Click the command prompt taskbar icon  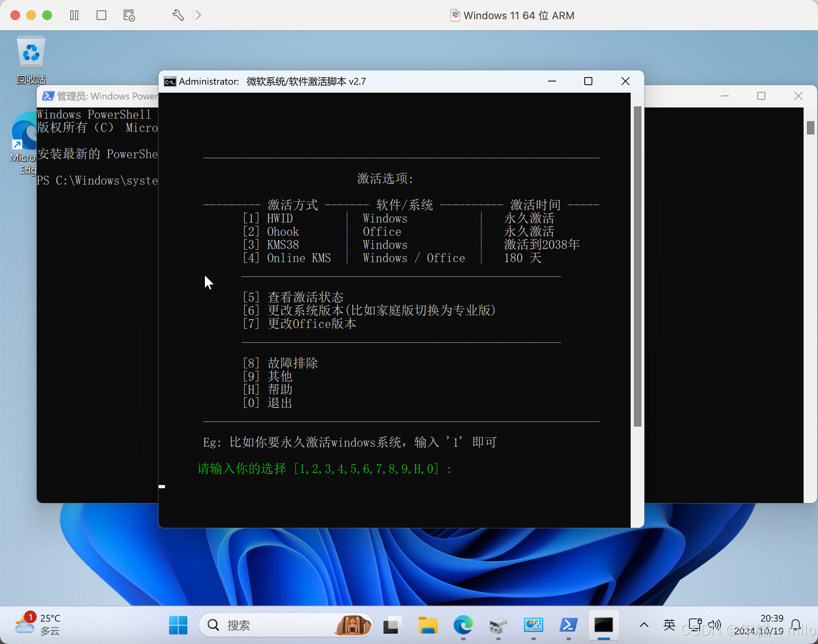point(604,625)
